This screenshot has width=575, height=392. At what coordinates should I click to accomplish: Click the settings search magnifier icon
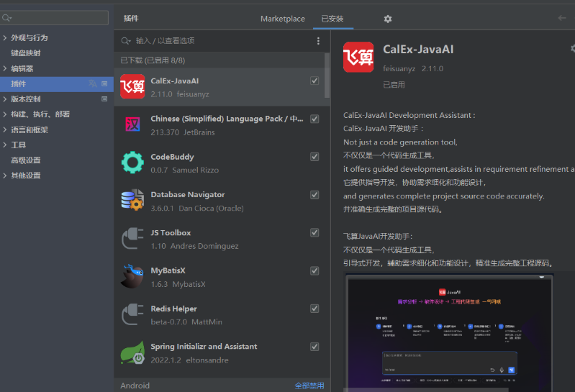(x=6, y=17)
